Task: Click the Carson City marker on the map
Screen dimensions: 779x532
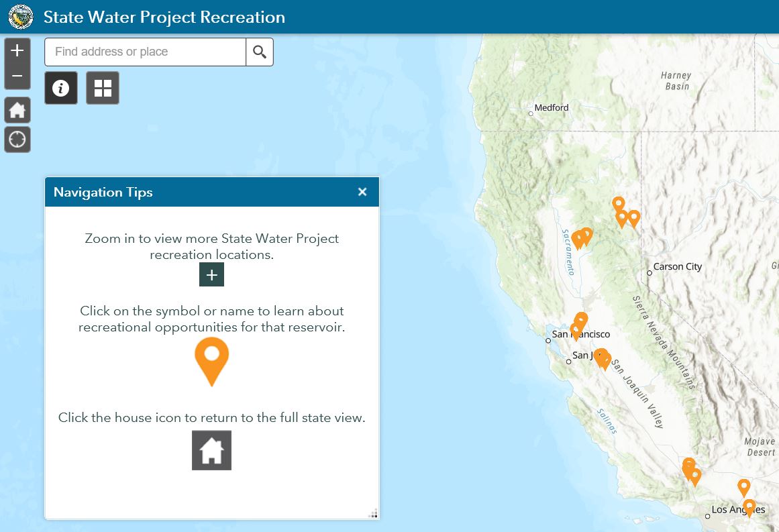Action: tap(650, 273)
